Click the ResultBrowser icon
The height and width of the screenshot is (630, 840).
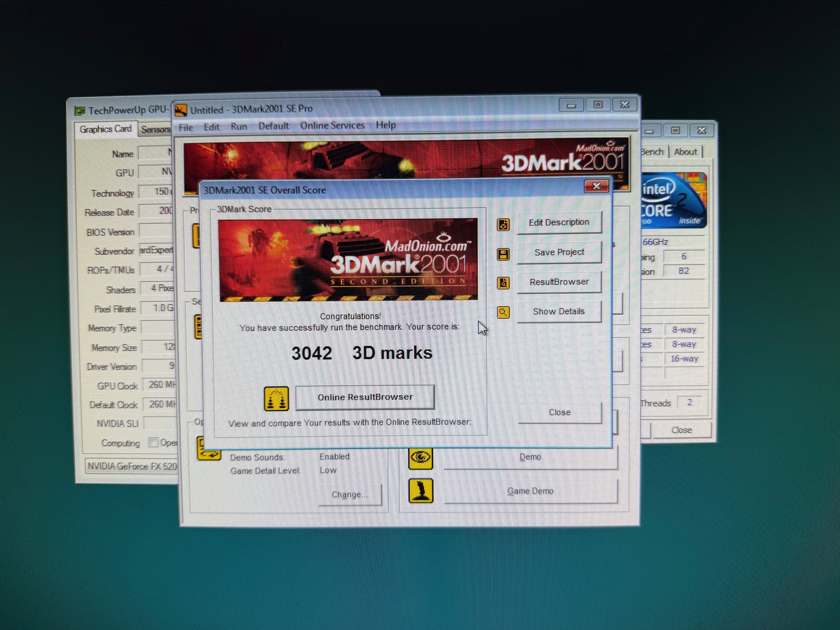[x=503, y=283]
